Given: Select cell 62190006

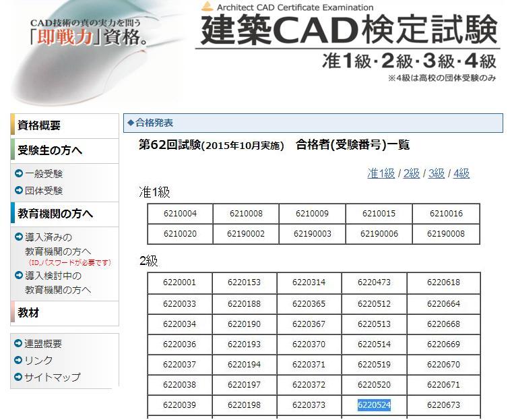Looking at the screenshot, I should click(x=379, y=234).
